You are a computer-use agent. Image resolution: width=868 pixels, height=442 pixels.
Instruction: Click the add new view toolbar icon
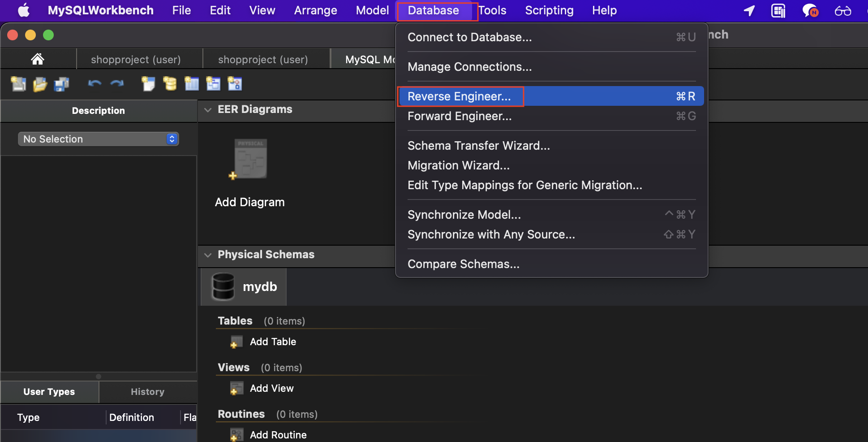[213, 84]
